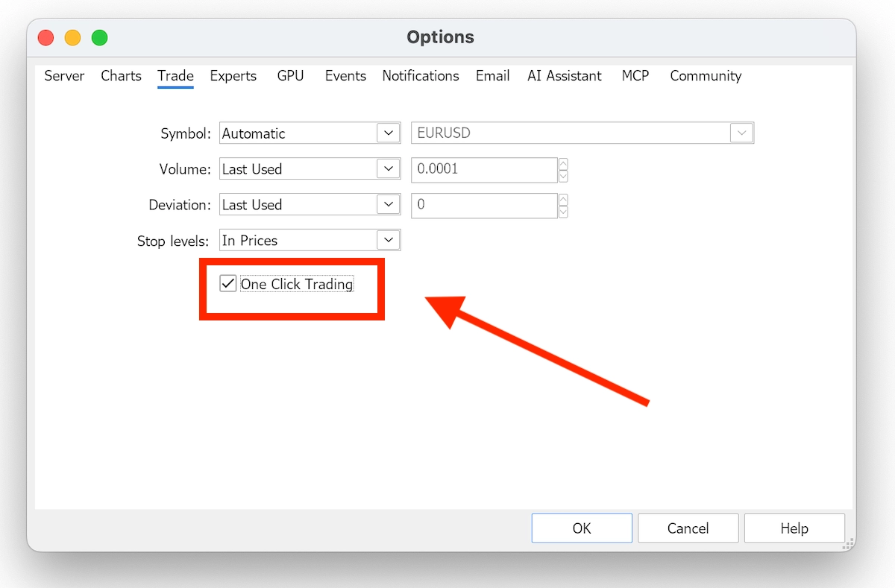Switch to the MCP tab
The width and height of the screenshot is (895, 588).
635,76
